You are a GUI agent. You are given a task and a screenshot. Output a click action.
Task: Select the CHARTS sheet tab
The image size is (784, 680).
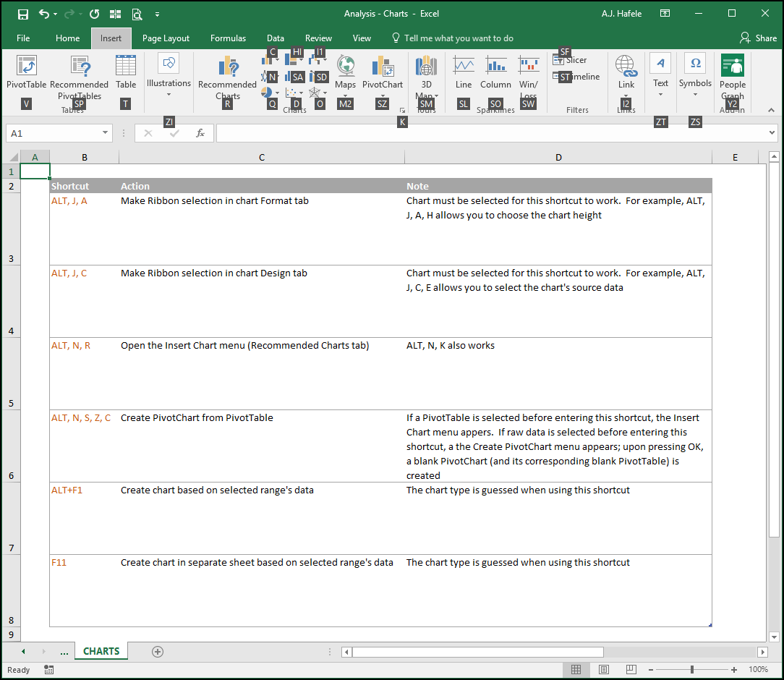[x=101, y=651]
